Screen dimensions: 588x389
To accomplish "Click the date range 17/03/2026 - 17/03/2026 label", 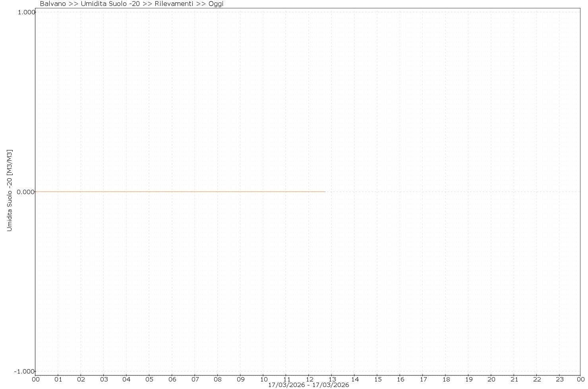I will click(x=308, y=385).
